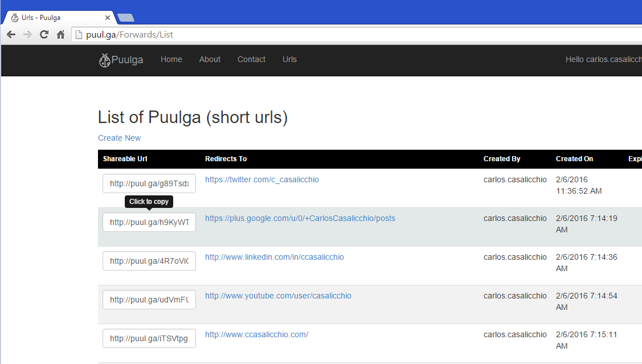
Task: Copy the puul.ga/g89Tsd short url field
Action: click(149, 184)
